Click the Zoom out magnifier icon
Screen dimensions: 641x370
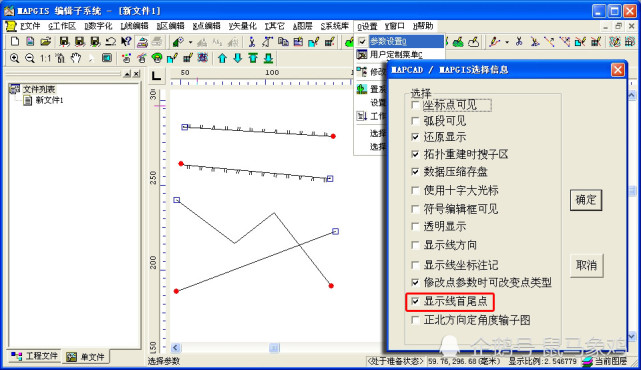pos(30,58)
